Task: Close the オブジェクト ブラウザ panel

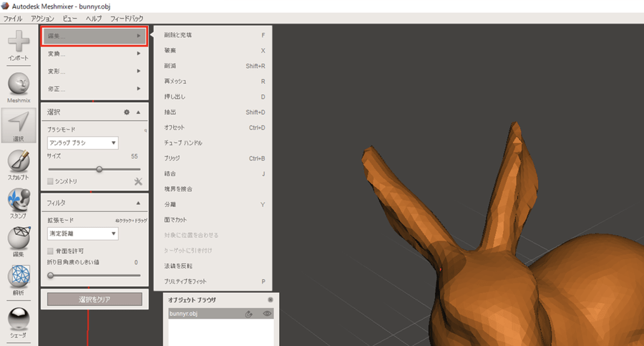Action: click(270, 300)
